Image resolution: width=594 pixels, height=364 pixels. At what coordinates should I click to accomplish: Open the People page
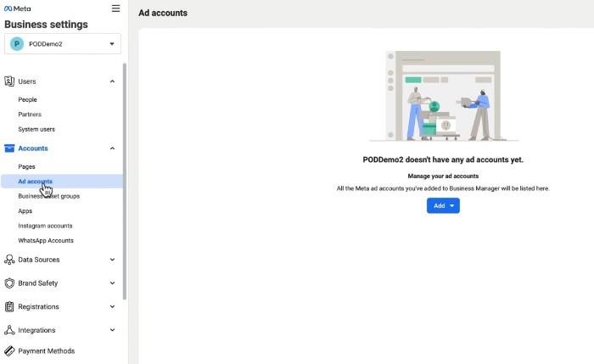pyautogui.click(x=28, y=99)
